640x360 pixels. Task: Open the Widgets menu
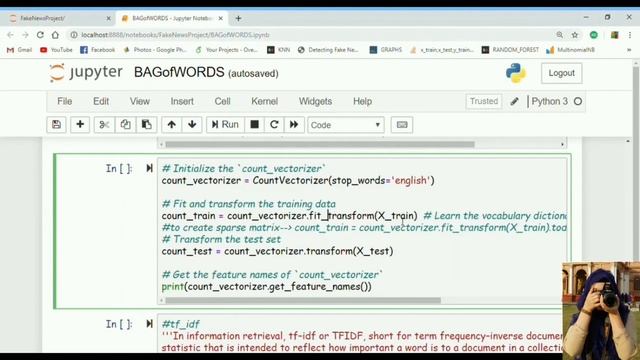[x=315, y=101]
